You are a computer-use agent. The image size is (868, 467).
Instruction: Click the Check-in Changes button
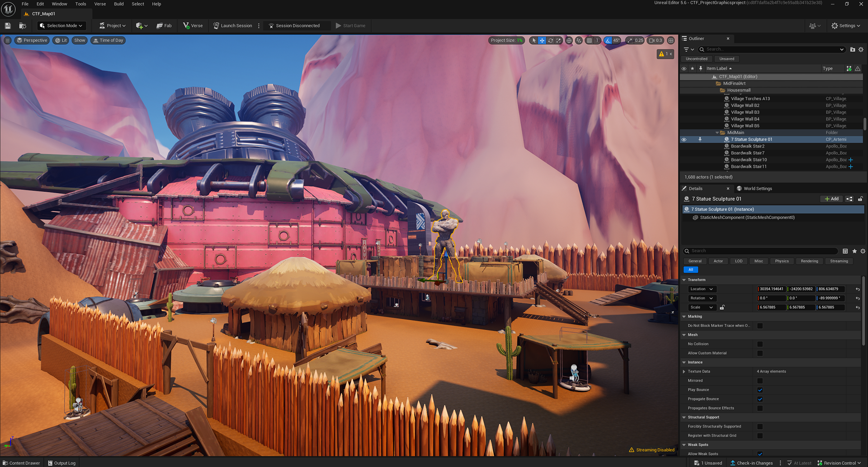pyautogui.click(x=751, y=463)
